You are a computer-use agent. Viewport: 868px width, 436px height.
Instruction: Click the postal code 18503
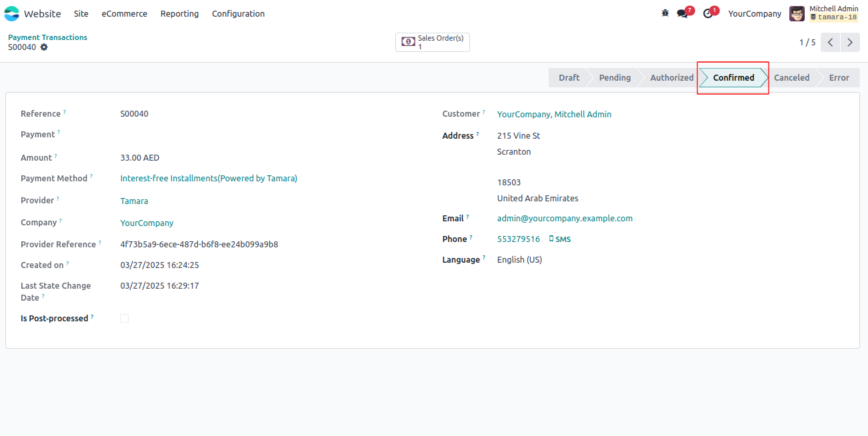(509, 182)
